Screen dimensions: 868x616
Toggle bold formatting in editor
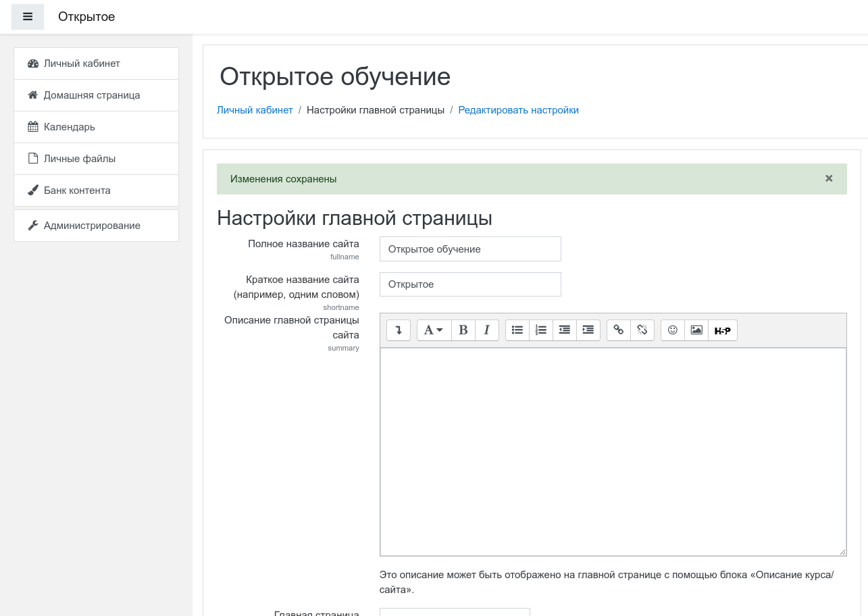(463, 330)
